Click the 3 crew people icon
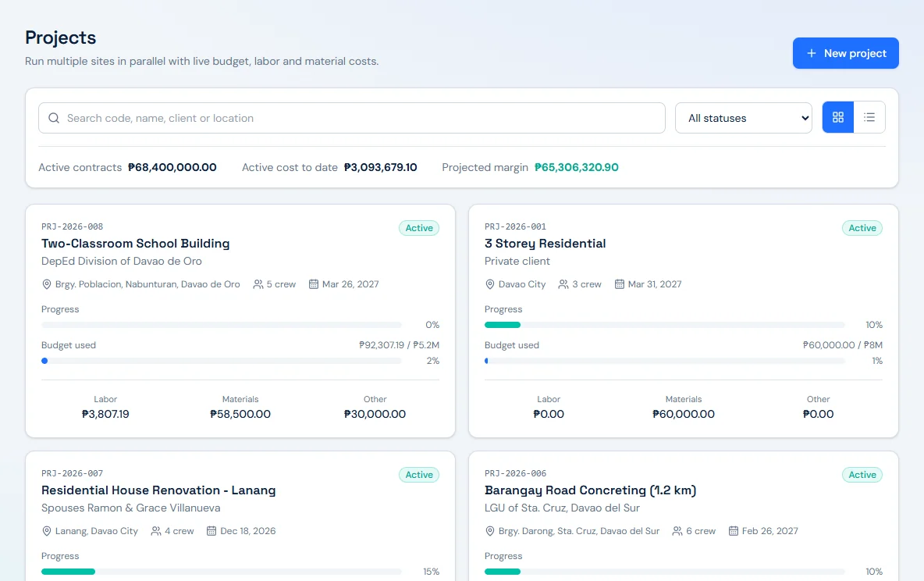Screen dimensions: 924x581 tap(563, 284)
